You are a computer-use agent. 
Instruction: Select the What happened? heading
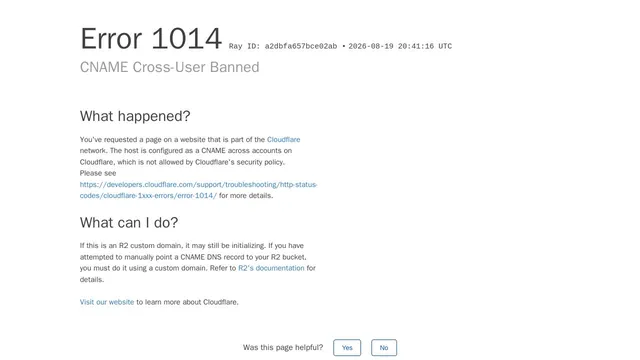tap(135, 116)
